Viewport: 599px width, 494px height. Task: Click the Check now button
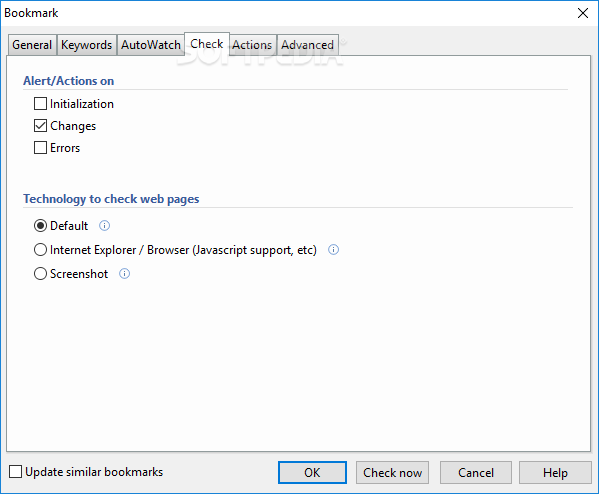[392, 473]
